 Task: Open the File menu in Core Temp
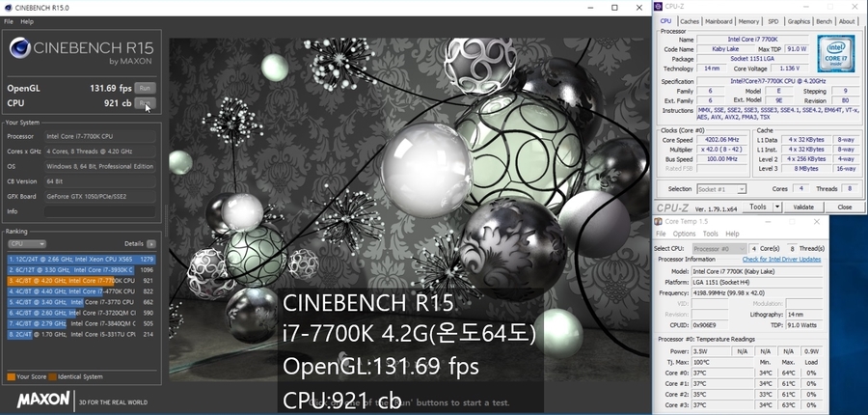661,234
